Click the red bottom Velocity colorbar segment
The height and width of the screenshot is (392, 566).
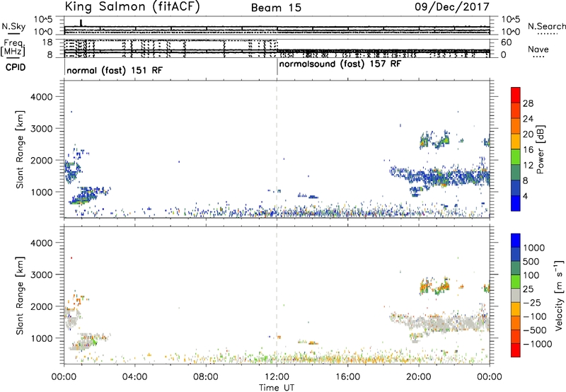(516, 350)
